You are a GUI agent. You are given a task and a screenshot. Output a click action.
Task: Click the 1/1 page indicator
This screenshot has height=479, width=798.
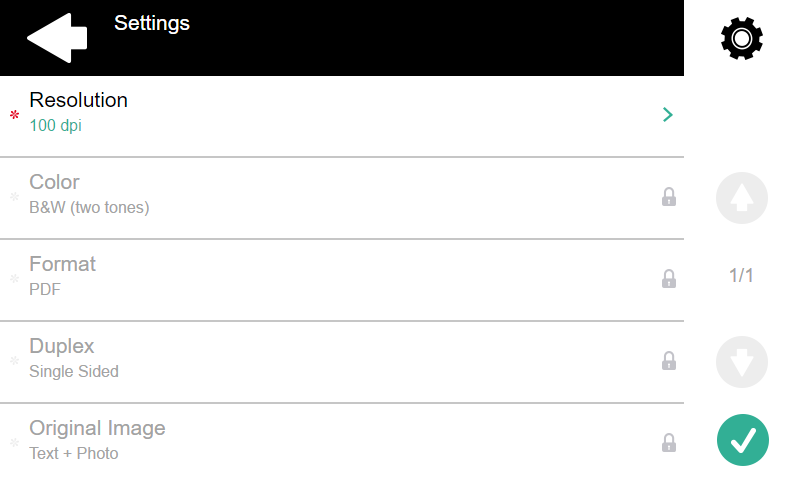pos(741,276)
